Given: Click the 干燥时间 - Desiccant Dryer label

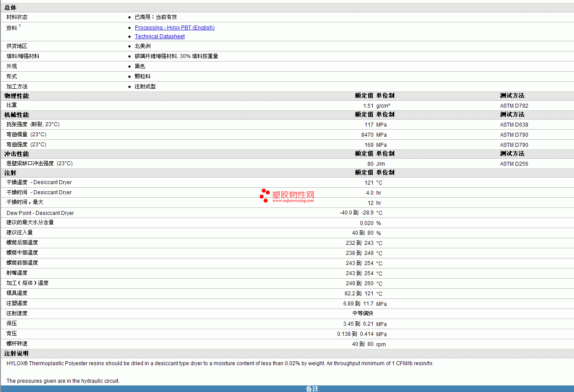Looking at the screenshot, I should [x=39, y=192].
